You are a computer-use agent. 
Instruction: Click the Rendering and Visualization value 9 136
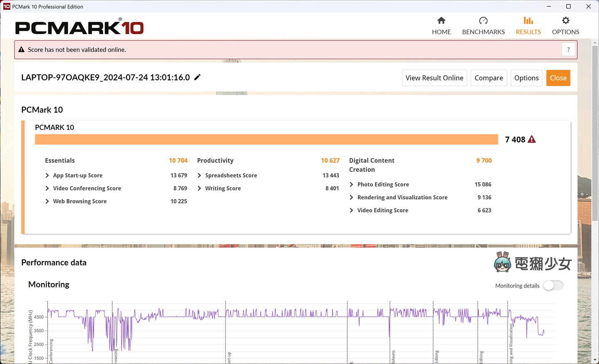pos(485,198)
